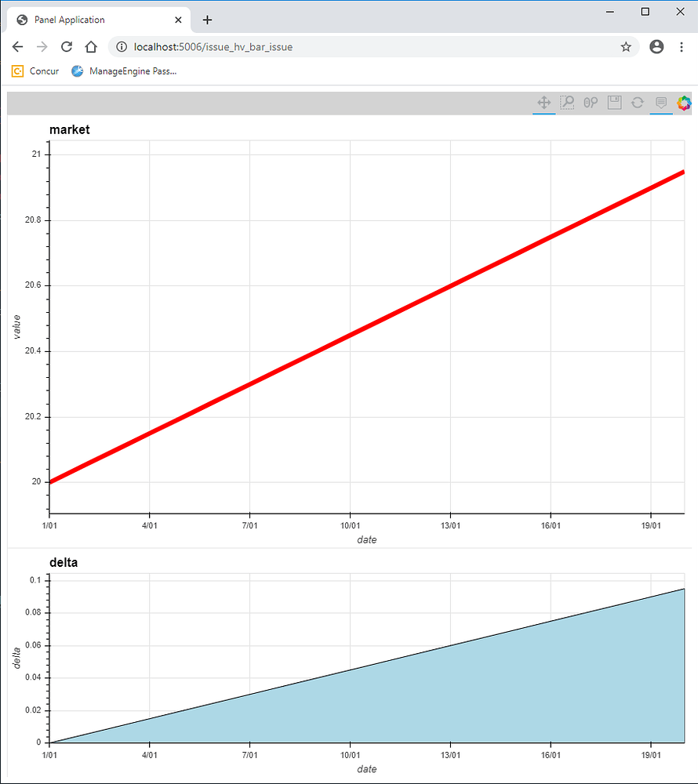Click inside the address bar
Viewport: 698px width, 784px height.
point(314,47)
